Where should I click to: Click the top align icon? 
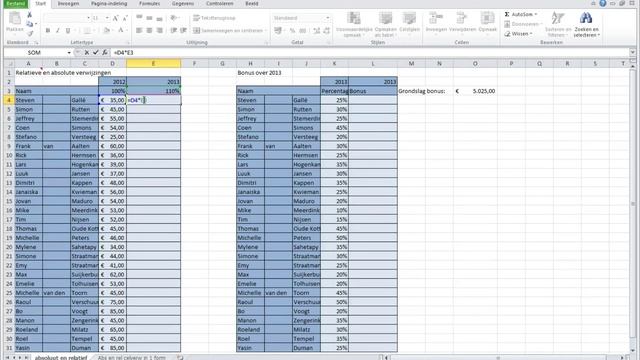coord(139,18)
